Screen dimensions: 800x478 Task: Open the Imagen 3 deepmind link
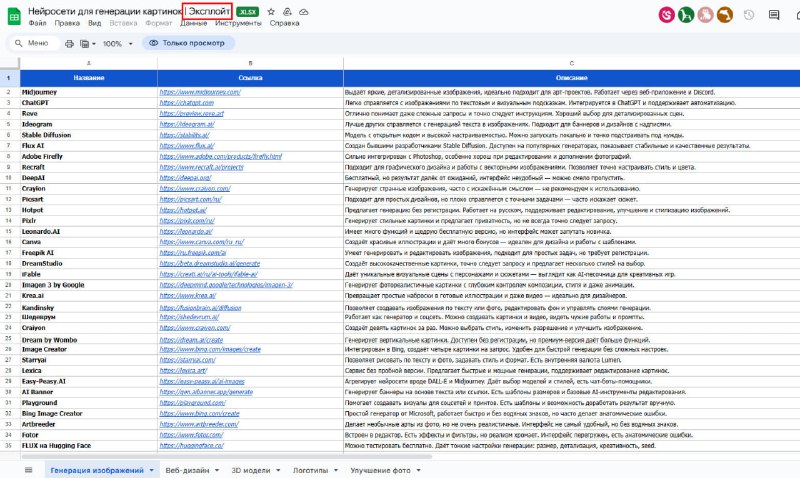click(226, 285)
